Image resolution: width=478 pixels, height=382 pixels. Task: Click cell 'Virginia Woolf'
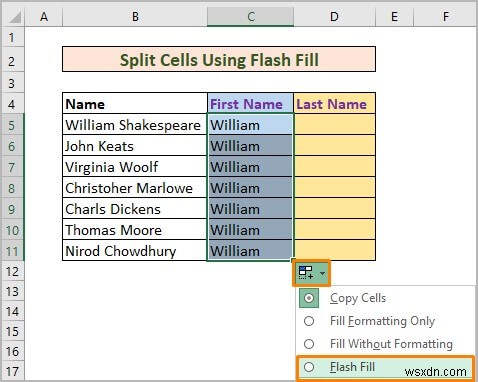135,167
